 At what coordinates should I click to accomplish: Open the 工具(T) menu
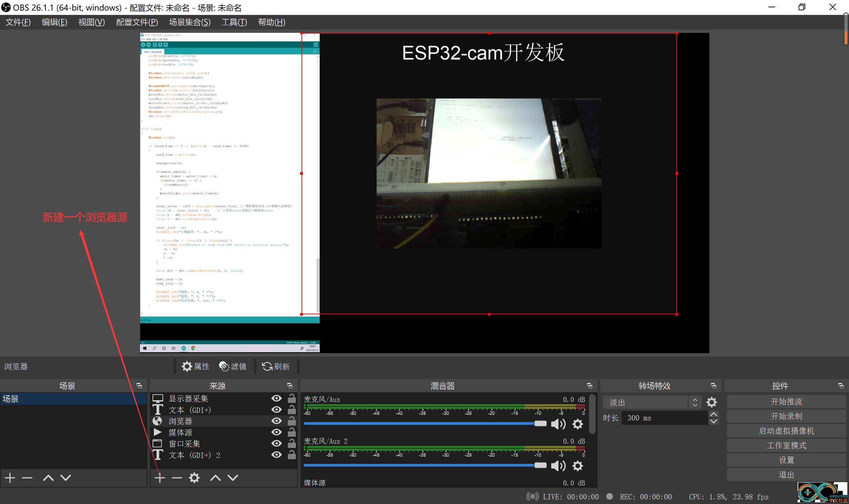234,22
